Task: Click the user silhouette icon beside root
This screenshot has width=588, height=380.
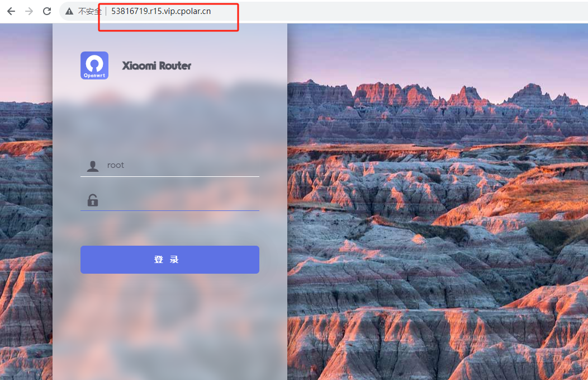Action: [93, 166]
